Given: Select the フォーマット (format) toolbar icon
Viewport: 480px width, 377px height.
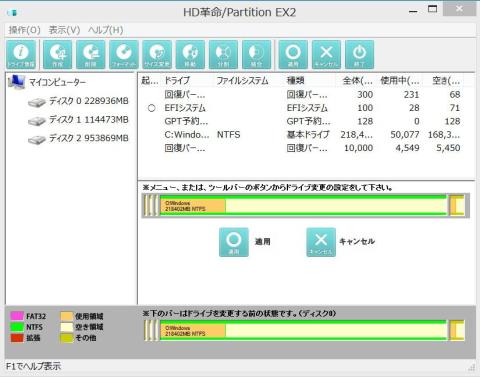Looking at the screenshot, I should 124,55.
